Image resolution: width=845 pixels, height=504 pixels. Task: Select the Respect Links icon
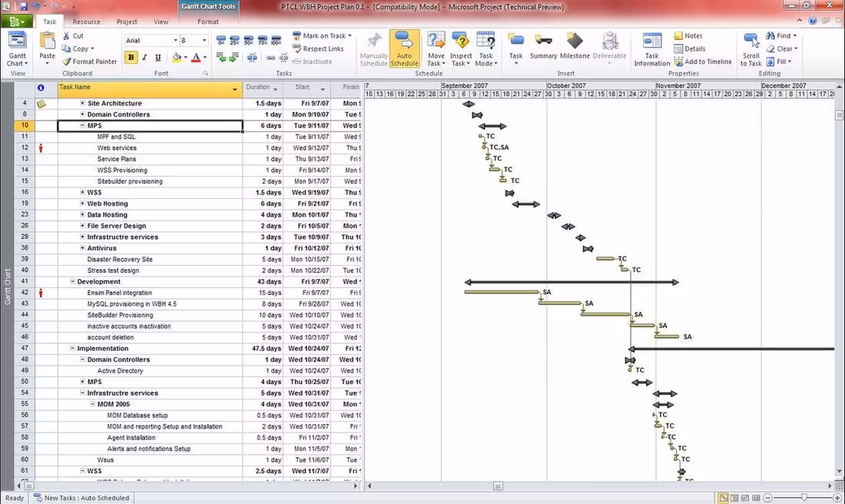319,48
